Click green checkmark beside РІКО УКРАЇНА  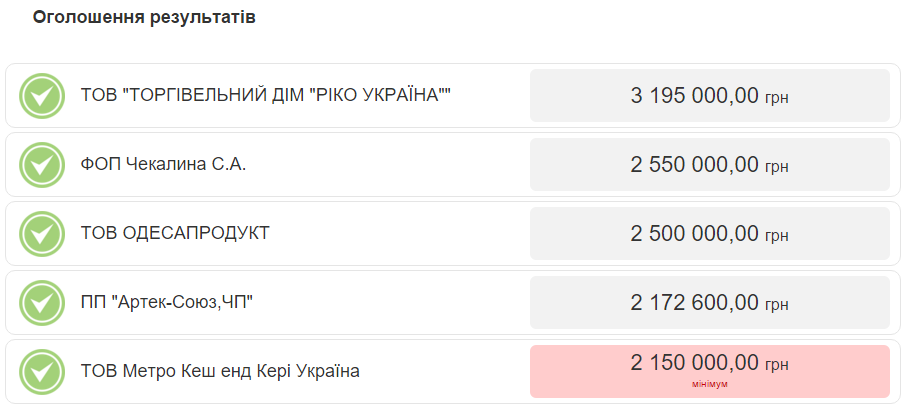pos(41,96)
